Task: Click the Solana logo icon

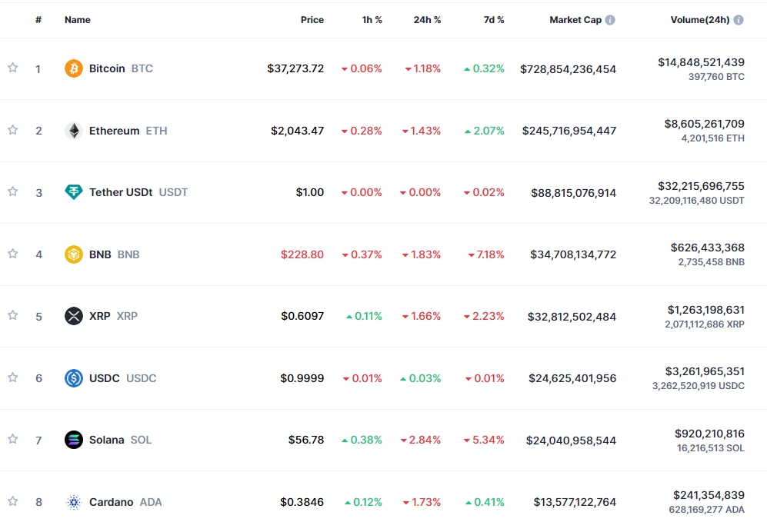Action: tap(73, 440)
